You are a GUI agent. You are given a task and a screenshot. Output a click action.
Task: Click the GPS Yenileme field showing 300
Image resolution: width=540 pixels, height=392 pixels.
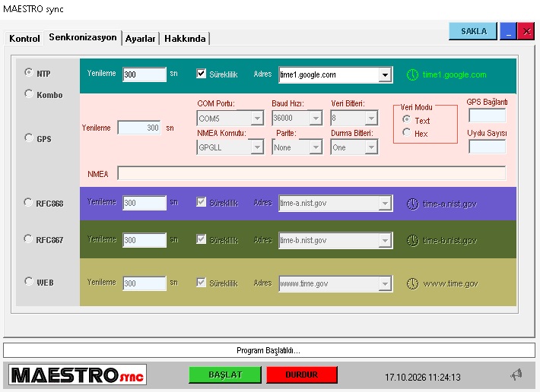click(139, 128)
